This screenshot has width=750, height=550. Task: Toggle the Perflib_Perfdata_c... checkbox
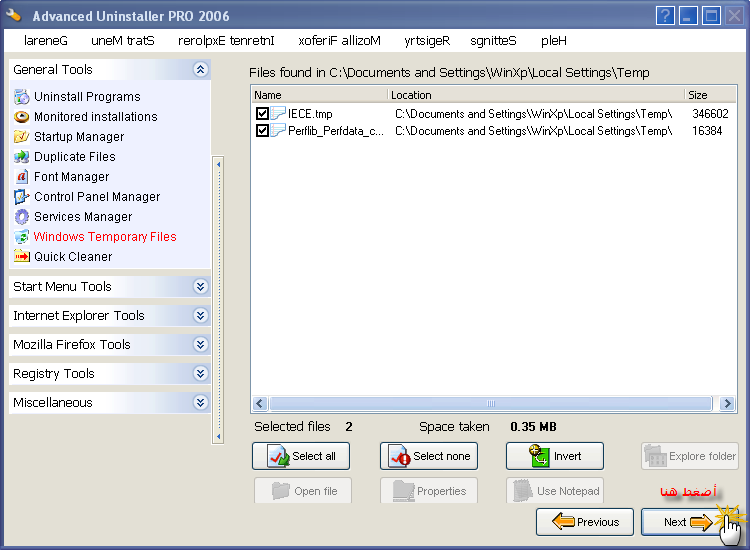262,131
